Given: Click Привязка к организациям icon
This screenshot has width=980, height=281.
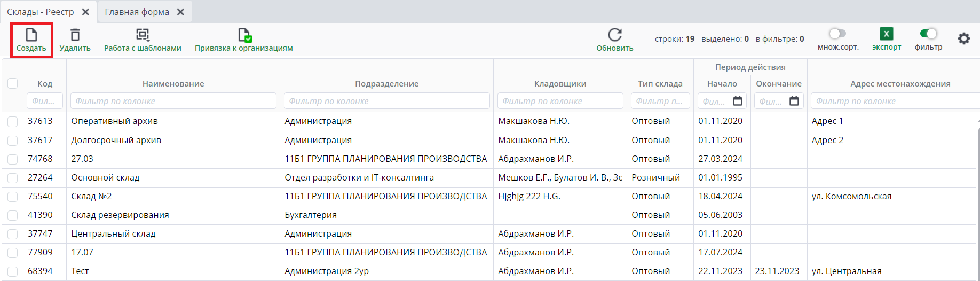Looking at the screenshot, I should pos(244,35).
